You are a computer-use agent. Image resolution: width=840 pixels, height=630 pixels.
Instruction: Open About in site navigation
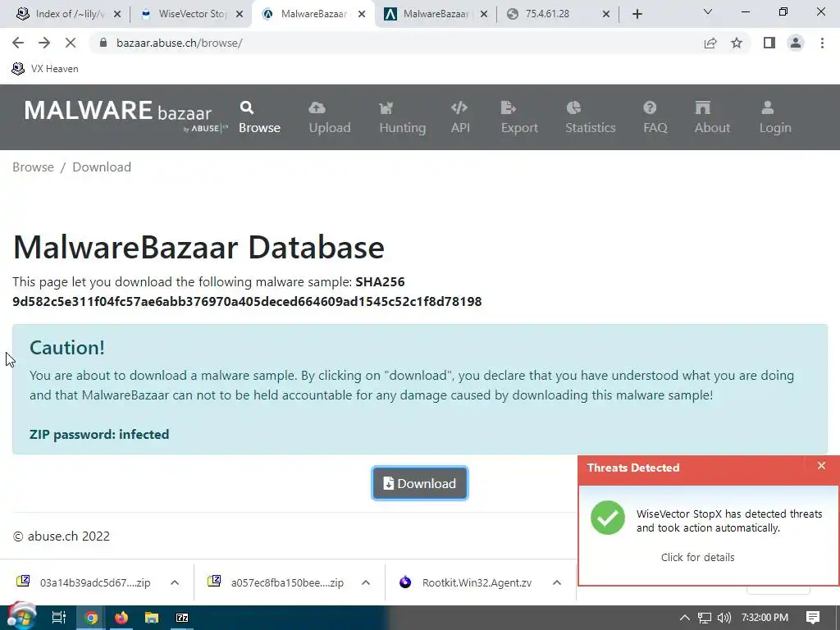(712, 116)
